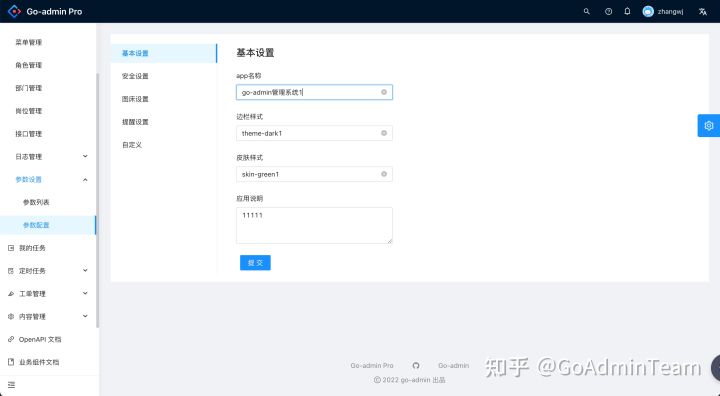Click the 工单管理 sidebar icon

11,294
